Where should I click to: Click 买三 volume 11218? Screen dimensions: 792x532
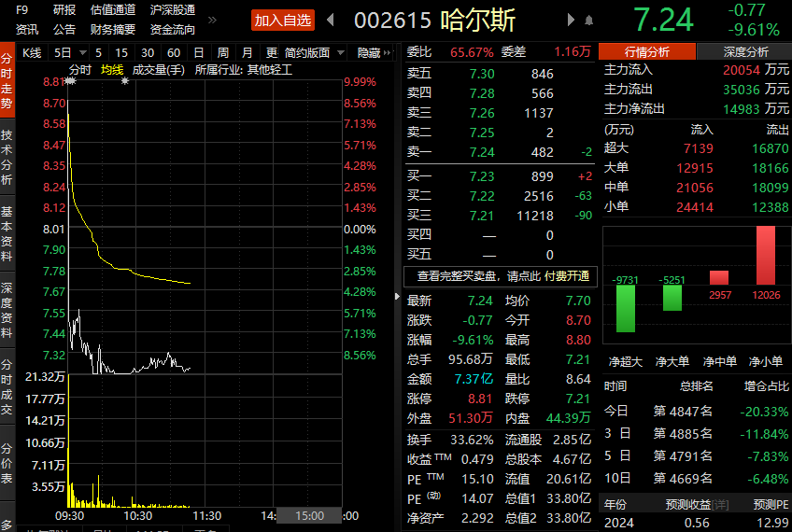coord(535,216)
